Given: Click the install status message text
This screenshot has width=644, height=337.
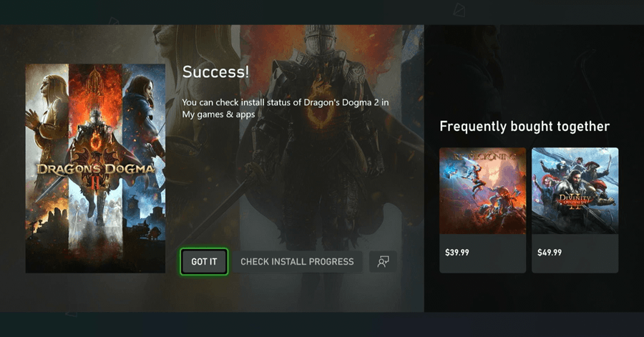Looking at the screenshot, I should [286, 108].
